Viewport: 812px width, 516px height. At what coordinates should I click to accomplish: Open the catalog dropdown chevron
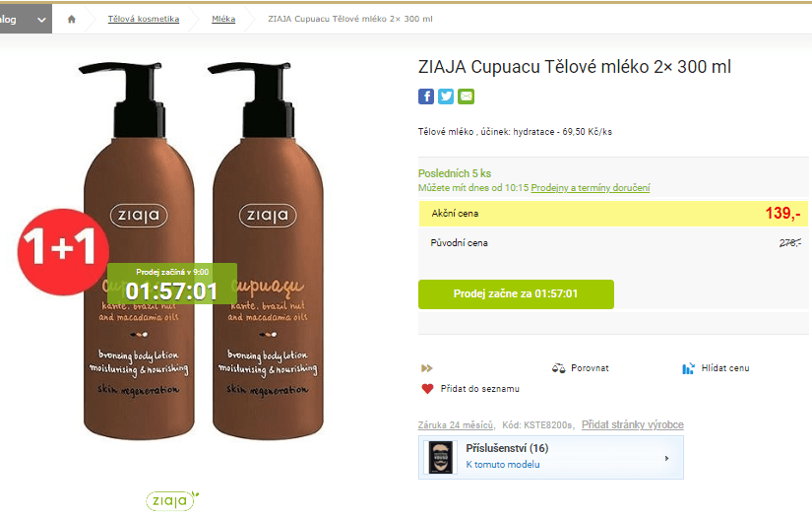(41, 20)
